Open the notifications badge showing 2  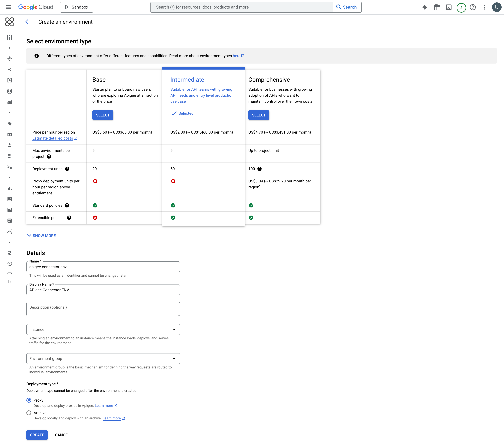click(x=461, y=7)
